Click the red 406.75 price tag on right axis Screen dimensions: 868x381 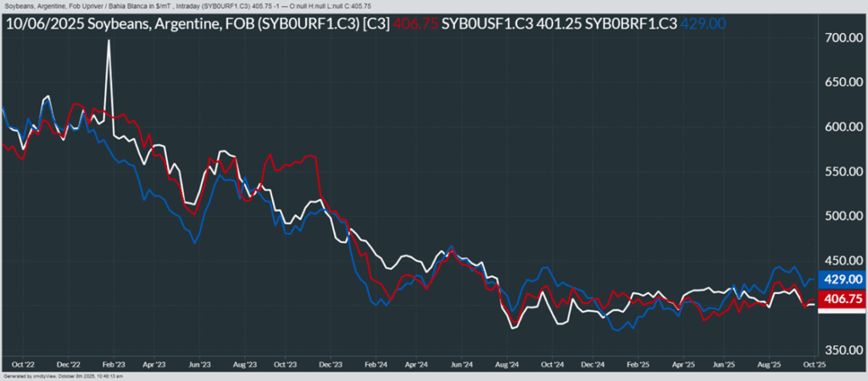842,299
